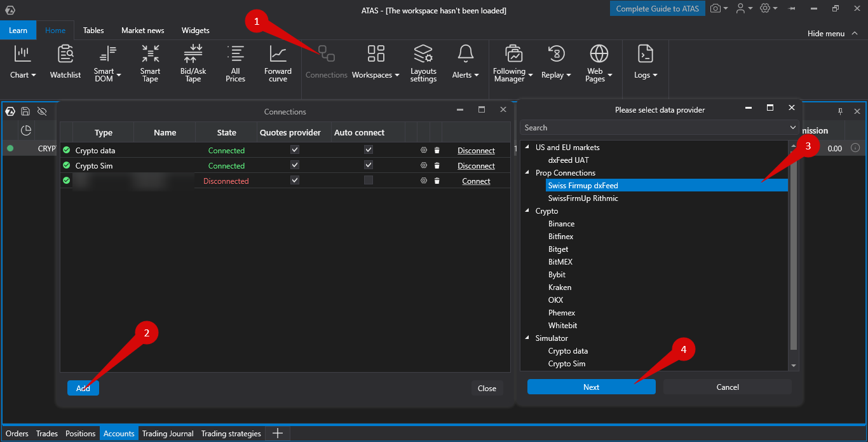This screenshot has height=442, width=868.
Task: Switch to the Trading Journal tab
Action: coord(168,434)
